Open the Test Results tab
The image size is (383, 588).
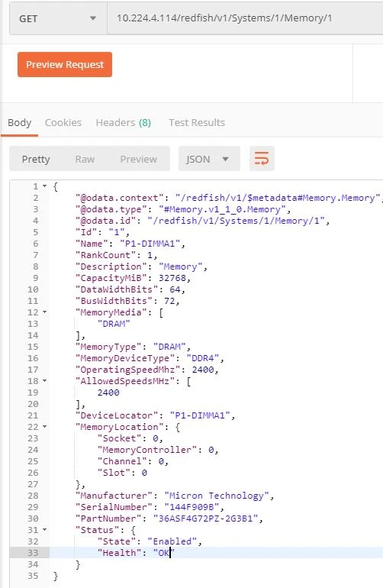pyautogui.click(x=197, y=123)
